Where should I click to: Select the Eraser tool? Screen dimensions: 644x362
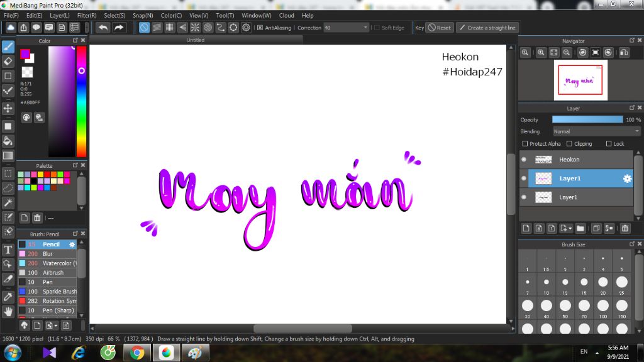click(x=8, y=62)
